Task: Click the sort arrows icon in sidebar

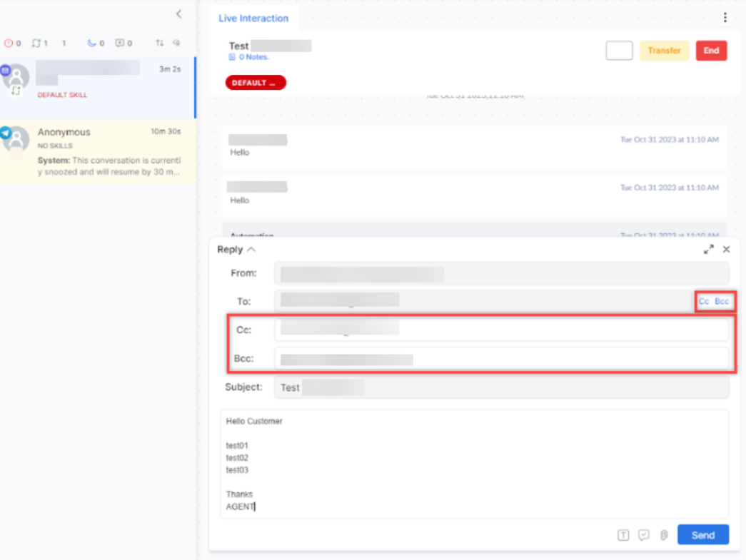Action: 159,43
